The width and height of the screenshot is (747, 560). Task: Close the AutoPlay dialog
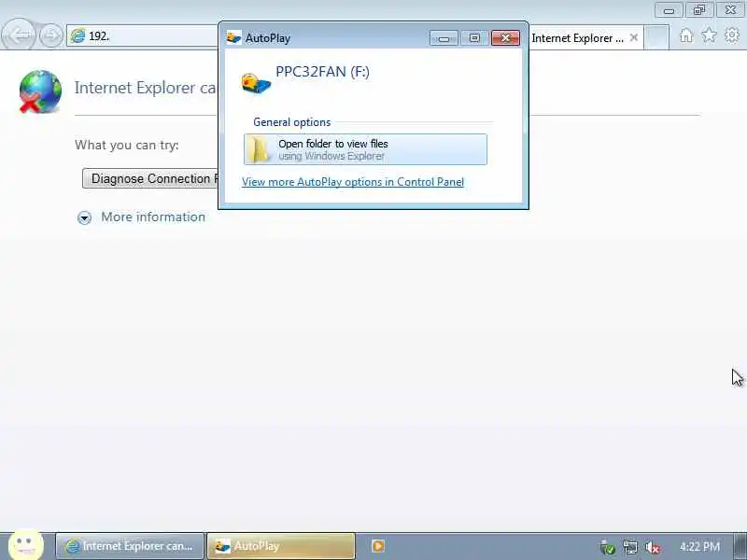[x=505, y=37]
